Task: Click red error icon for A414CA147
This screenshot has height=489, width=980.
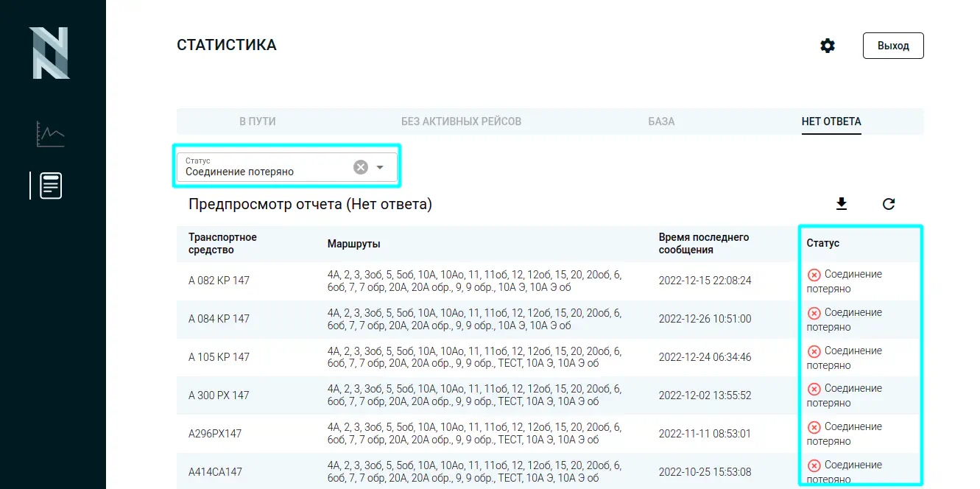Action: click(x=814, y=465)
